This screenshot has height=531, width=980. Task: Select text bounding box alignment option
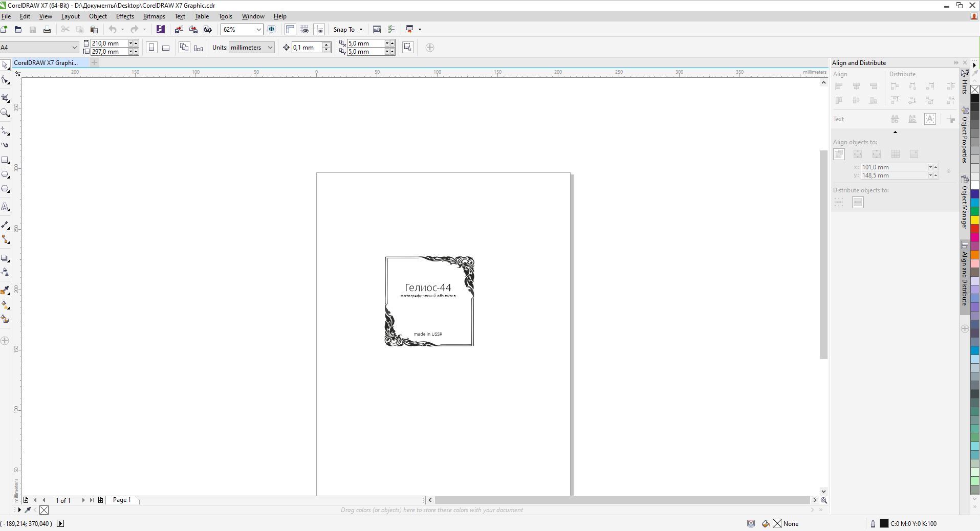click(930, 119)
